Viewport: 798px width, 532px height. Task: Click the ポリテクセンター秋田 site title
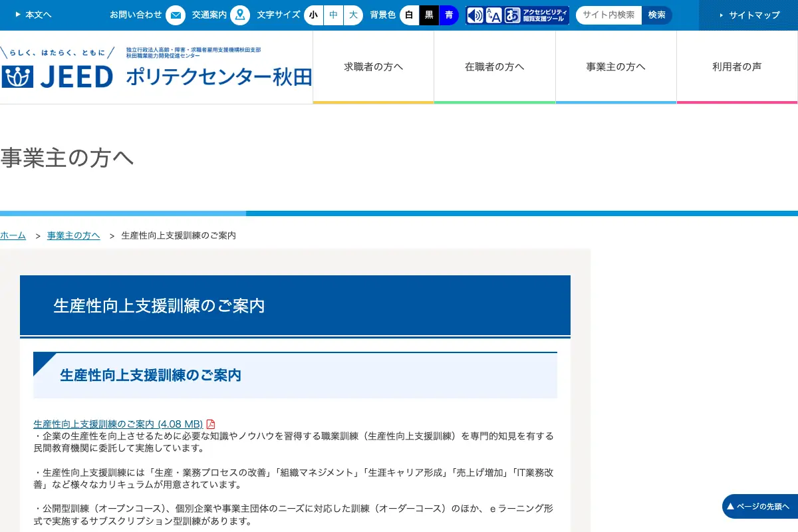coord(219,77)
